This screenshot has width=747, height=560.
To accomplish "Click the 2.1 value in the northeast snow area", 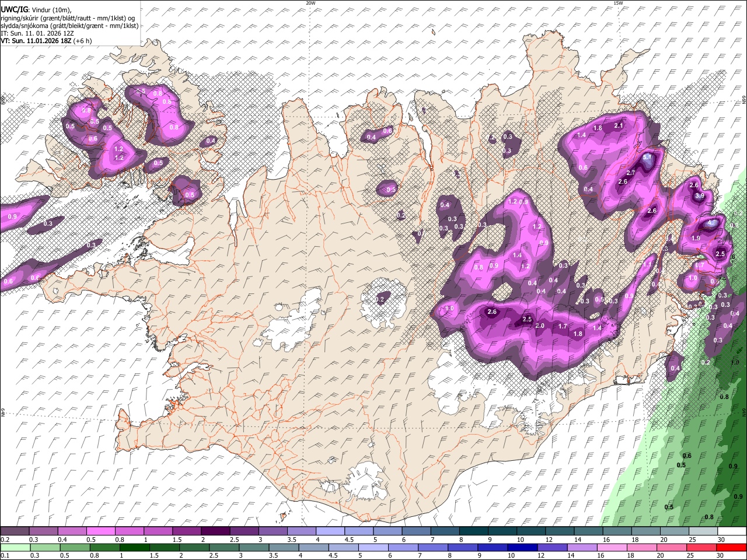I will pyautogui.click(x=619, y=125).
